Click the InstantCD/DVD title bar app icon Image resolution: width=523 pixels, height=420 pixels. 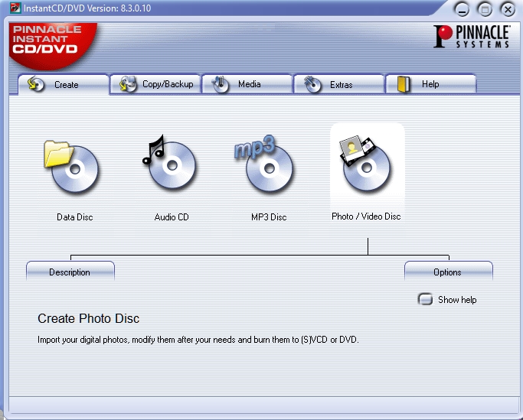pos(15,8)
